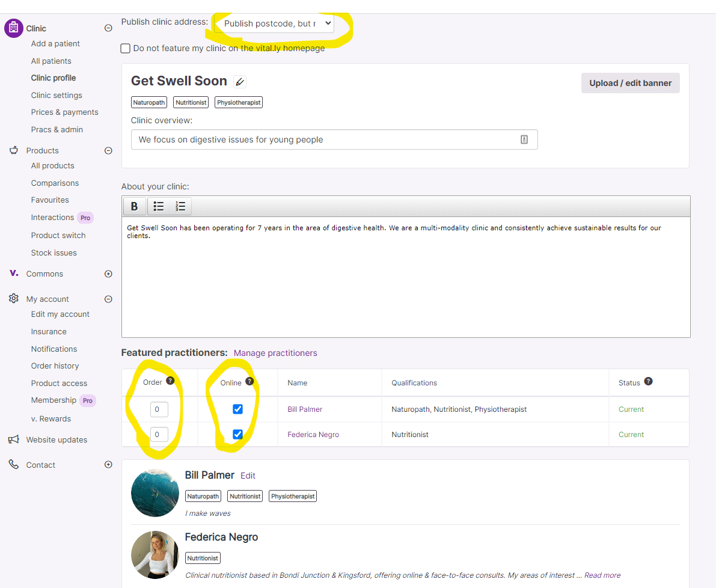Click the pencil icon beside Get Swell Soon

239,82
